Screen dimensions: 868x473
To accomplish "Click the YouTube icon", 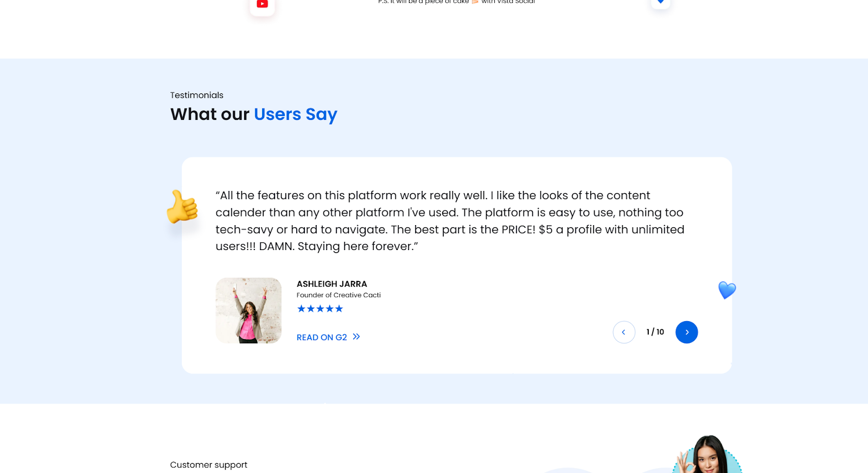I will (262, 4).
